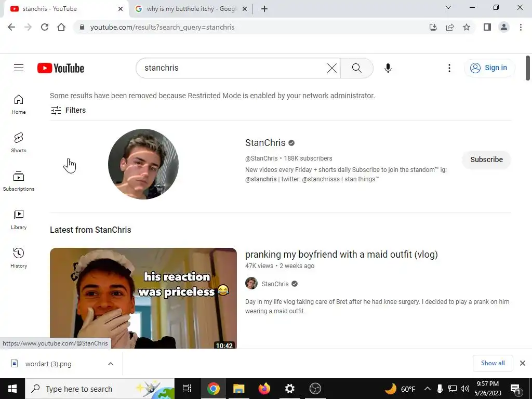Open Subscriptions in the YouTube sidebar
Image resolution: width=532 pixels, height=399 pixels.
pyautogui.click(x=19, y=181)
